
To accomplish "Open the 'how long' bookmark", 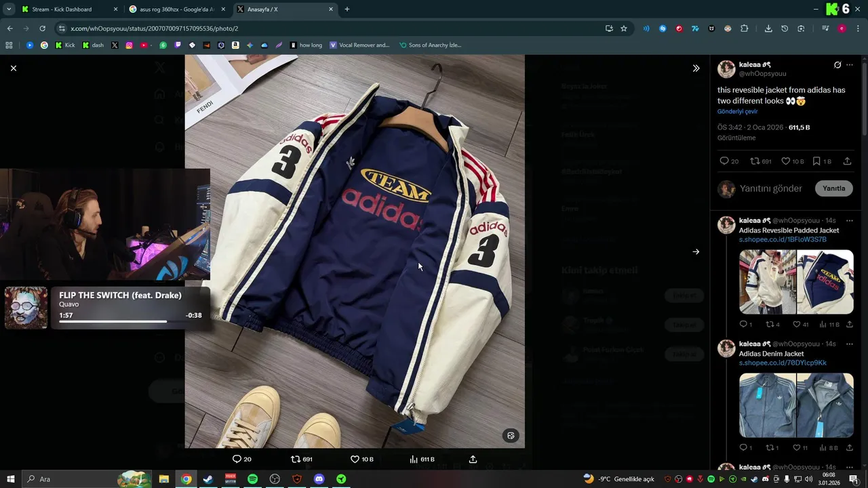I will (x=306, y=45).
